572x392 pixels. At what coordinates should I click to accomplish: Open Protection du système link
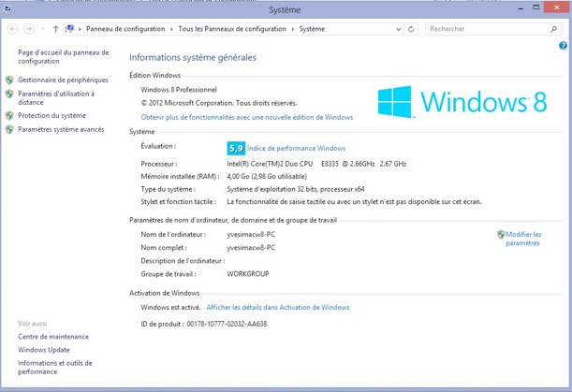point(51,116)
